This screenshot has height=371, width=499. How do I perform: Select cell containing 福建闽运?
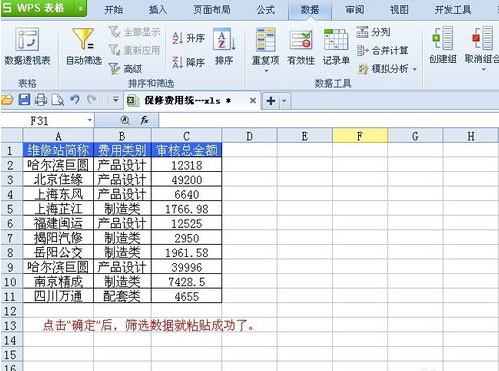[58, 223]
